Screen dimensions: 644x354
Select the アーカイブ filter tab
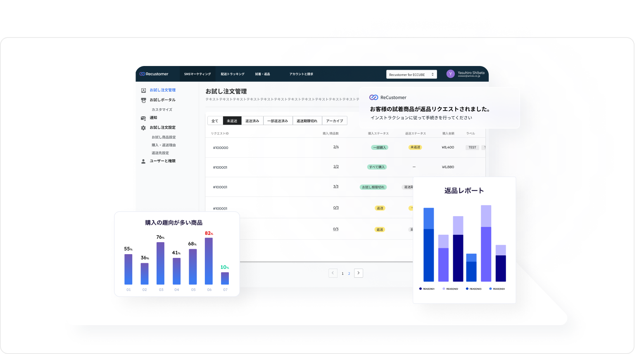334,121
